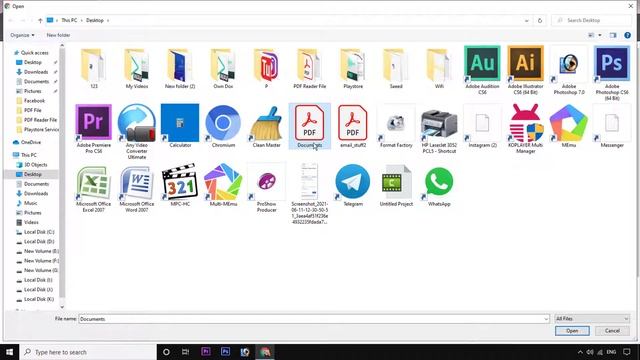The image size is (640, 360).
Task: Select the Adobe Photoshop 7.0 shortcut
Action: 569,70
